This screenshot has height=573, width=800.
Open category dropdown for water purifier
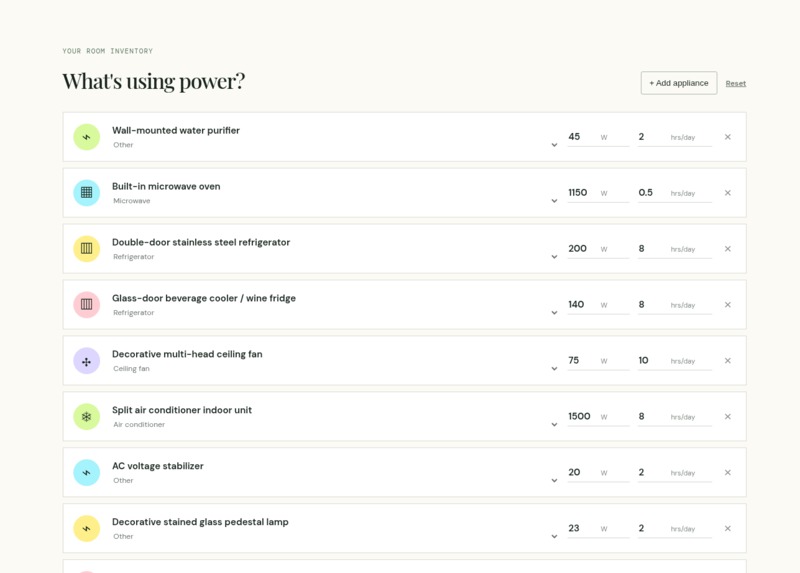click(x=554, y=145)
